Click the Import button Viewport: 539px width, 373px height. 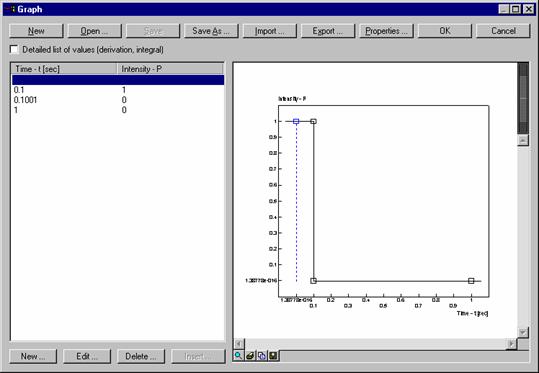pos(270,31)
